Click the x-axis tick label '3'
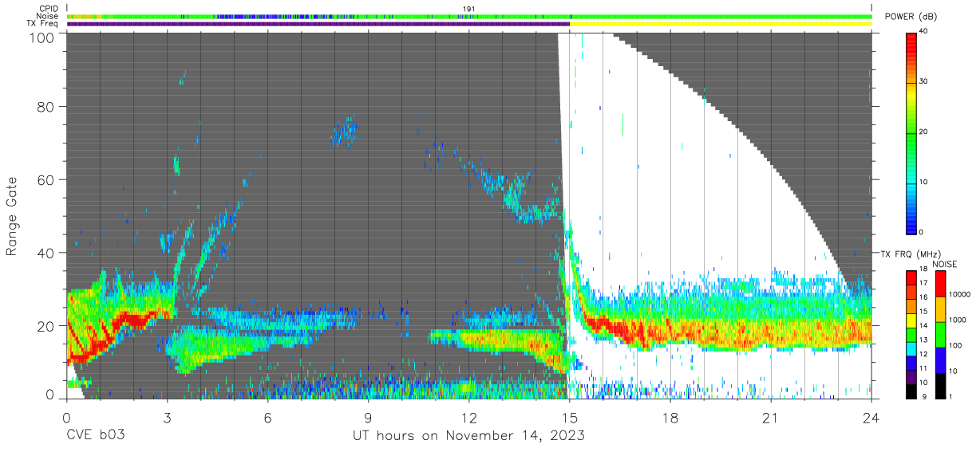980x452 pixels. point(167,417)
